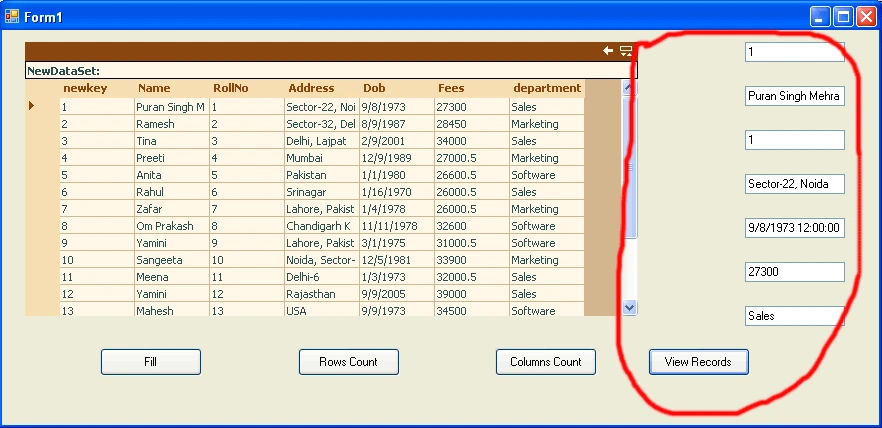
Task: Select the Name cell 'Mahesh'
Action: (x=172, y=310)
